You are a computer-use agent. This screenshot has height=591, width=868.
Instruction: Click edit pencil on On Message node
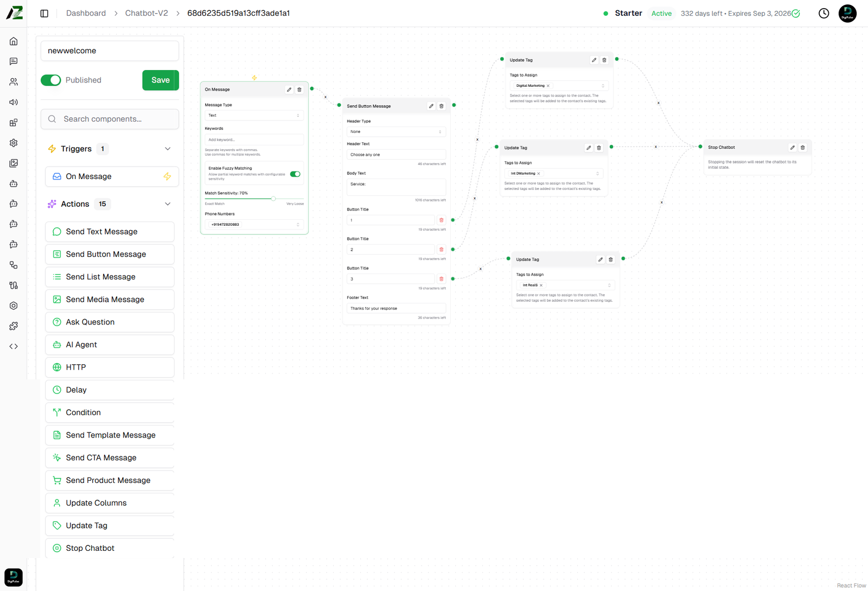[289, 90]
